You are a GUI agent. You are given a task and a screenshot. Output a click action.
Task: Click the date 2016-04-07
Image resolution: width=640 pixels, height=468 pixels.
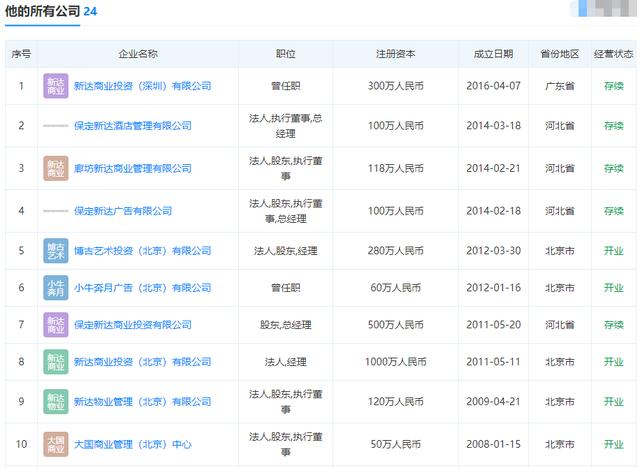pyautogui.click(x=493, y=86)
